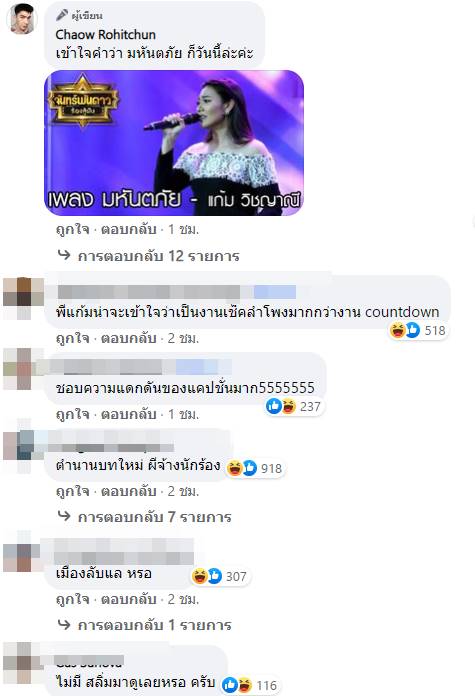Open Chaow Rohitchun's profile picture
The width and height of the screenshot is (475, 696).
[22, 19]
